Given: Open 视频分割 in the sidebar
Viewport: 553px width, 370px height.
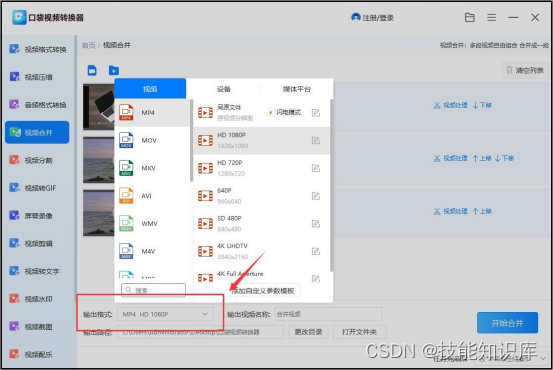Looking at the screenshot, I should 31,160.
